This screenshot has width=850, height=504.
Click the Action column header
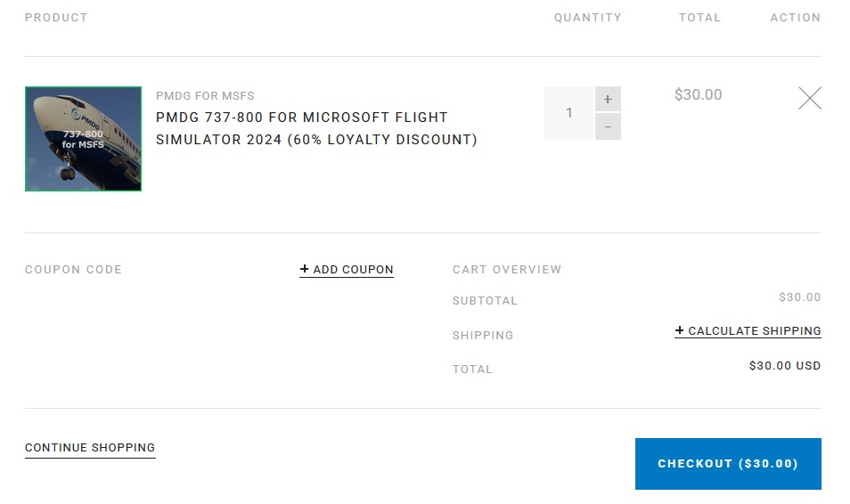(795, 17)
